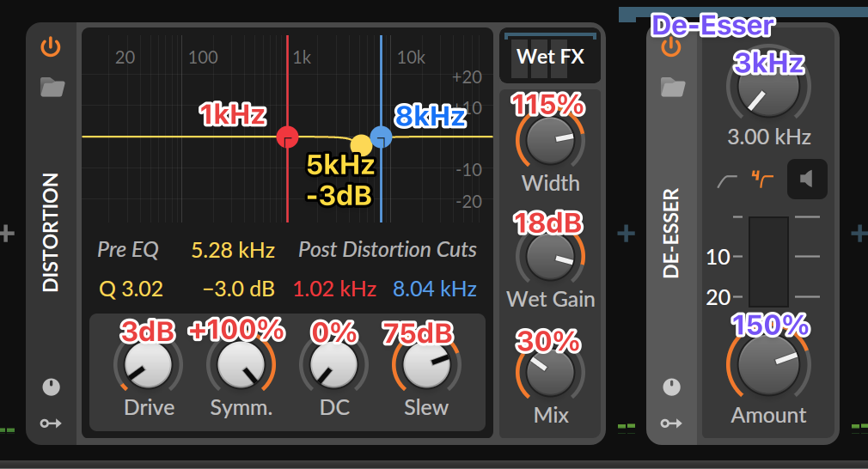Click the De-Esser modulation routing icon

coord(671,423)
